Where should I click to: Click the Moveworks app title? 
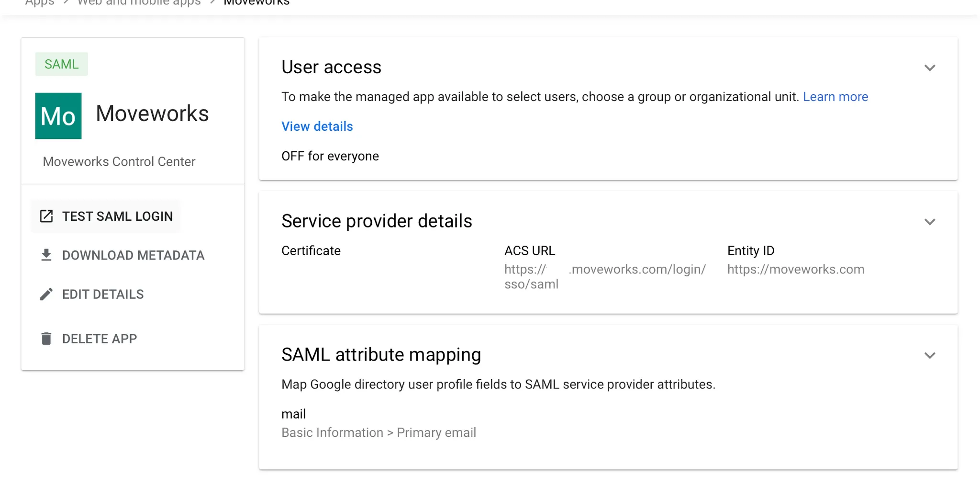pyautogui.click(x=152, y=113)
